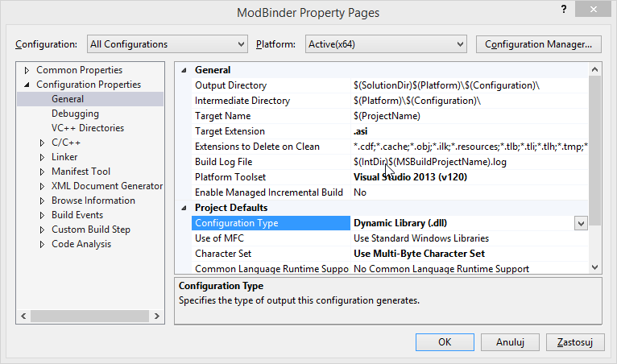Viewport: 617px width, 364px height.
Task: Select Code Analysis tree item
Action: (81, 244)
